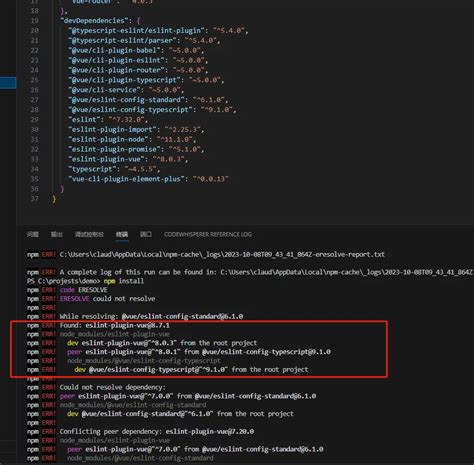Viewport: 474px width, 465px height.
Task: Click the "@vue/cli-service" dependency key
Action: (105, 90)
